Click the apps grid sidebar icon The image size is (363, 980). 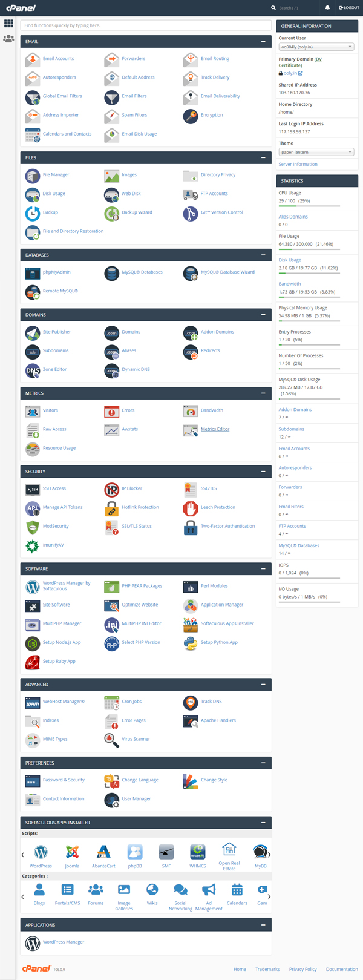pos(8,24)
